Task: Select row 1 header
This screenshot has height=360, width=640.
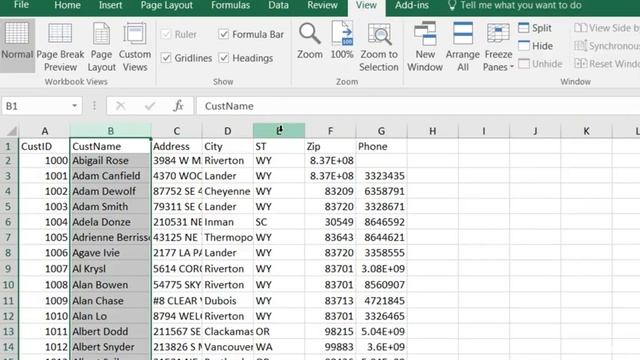Action: [x=8, y=146]
